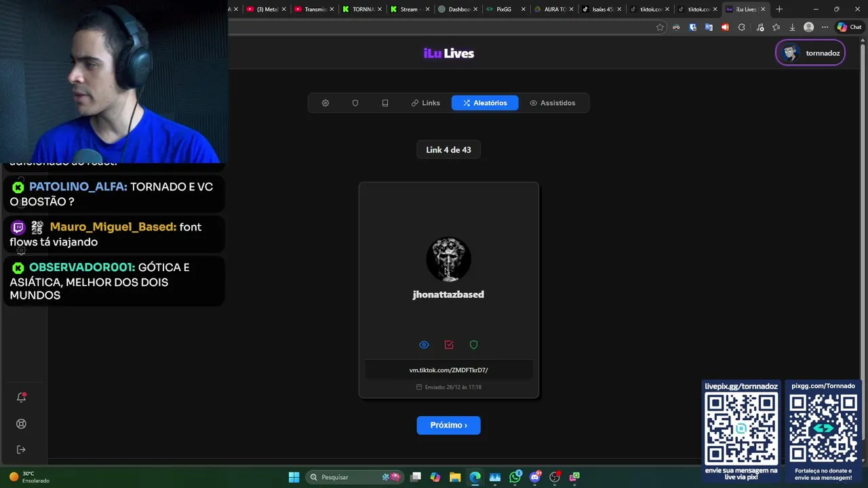868x488 pixels.
Task: Open the settings gear tab in iLu Lives
Action: [x=325, y=103]
